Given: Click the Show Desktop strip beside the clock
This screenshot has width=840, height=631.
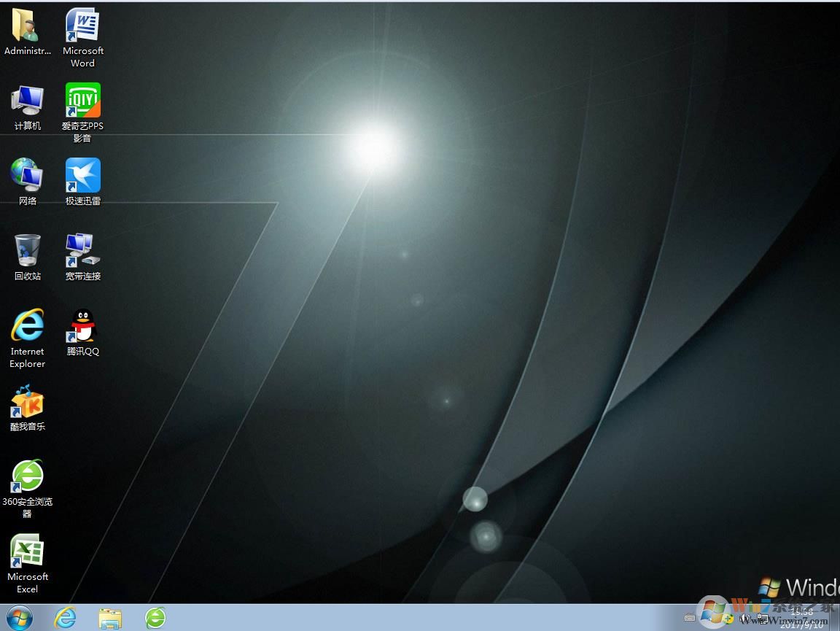Looking at the screenshot, I should click(835, 618).
